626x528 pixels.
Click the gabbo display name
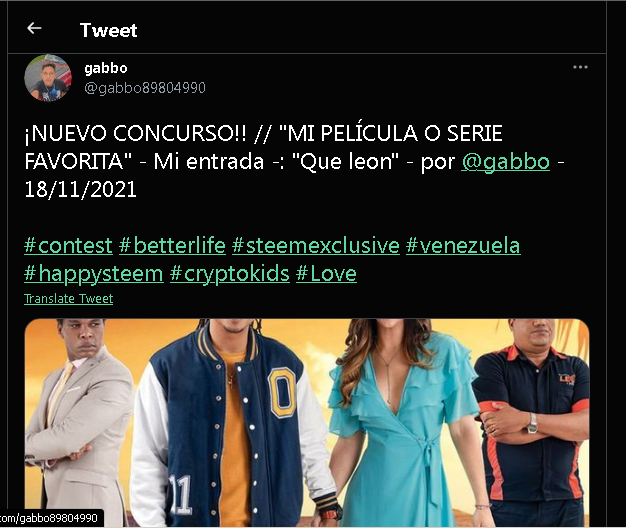coord(106,68)
